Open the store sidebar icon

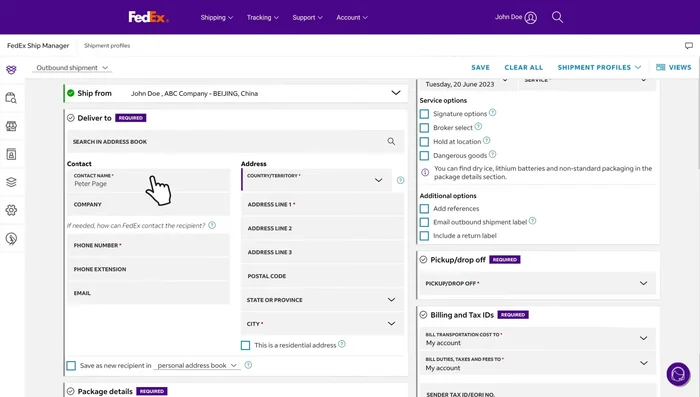12,126
